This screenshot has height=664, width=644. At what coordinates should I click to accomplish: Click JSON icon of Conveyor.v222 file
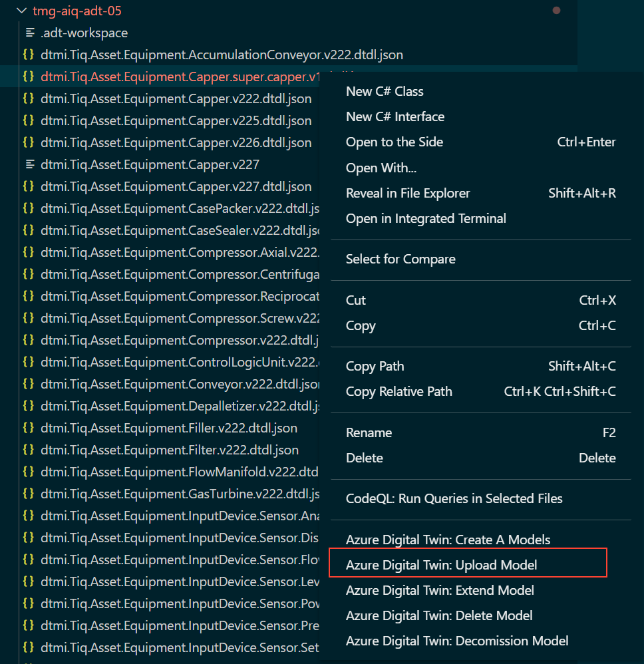point(29,384)
